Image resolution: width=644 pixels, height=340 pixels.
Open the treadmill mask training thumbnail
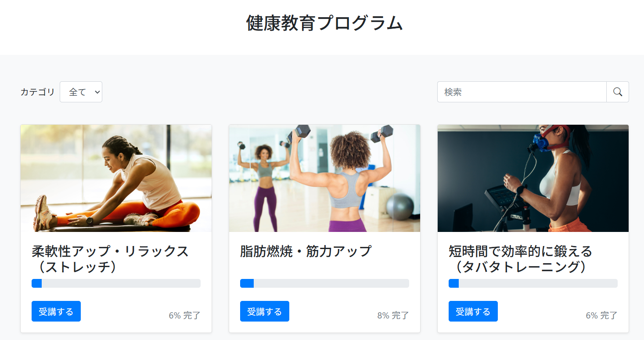tap(533, 178)
